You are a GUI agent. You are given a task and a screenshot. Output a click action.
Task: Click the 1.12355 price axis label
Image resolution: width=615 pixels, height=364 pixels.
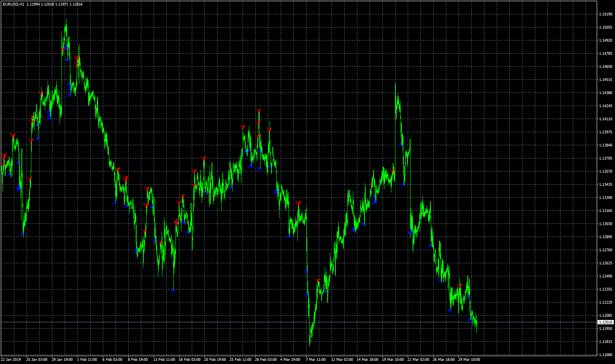(x=605, y=289)
